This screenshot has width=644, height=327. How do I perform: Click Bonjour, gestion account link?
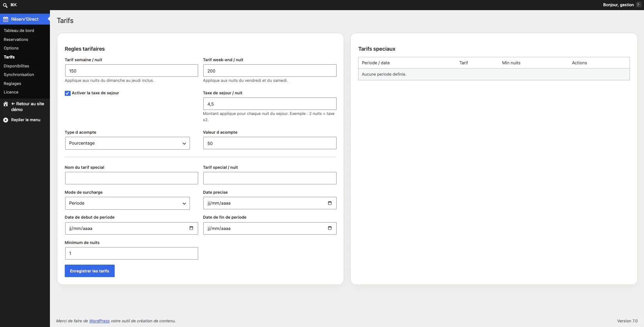pos(618,5)
